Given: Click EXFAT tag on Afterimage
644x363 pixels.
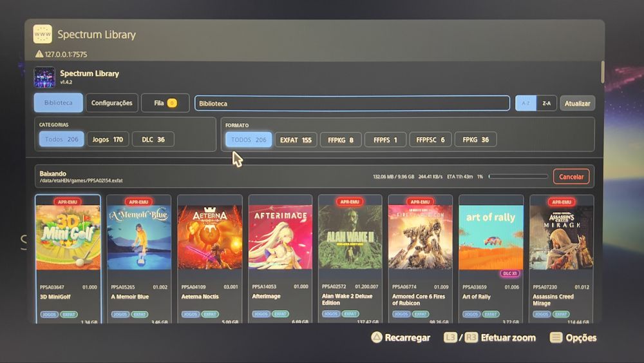Looking at the screenshot, I should tap(281, 313).
